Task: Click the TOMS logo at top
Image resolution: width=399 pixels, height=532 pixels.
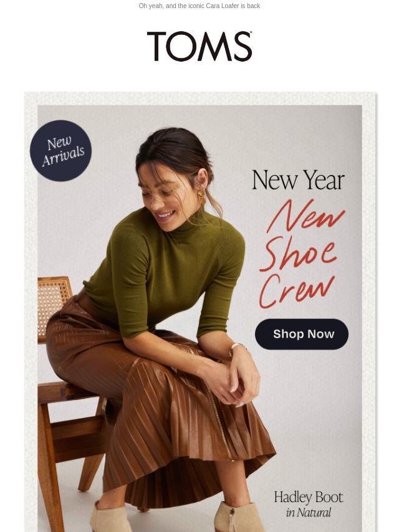Action: coord(199,47)
